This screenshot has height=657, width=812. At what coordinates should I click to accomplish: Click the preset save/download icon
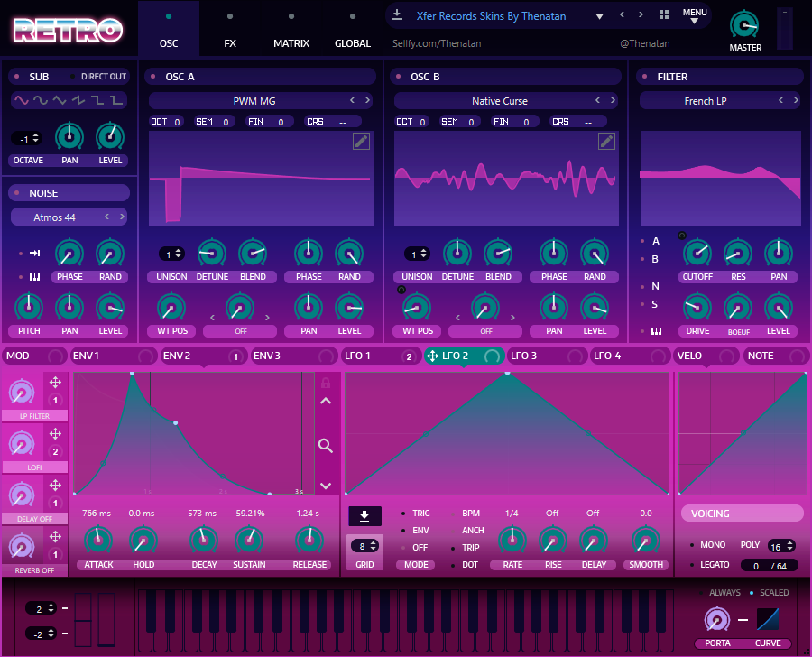tap(397, 15)
